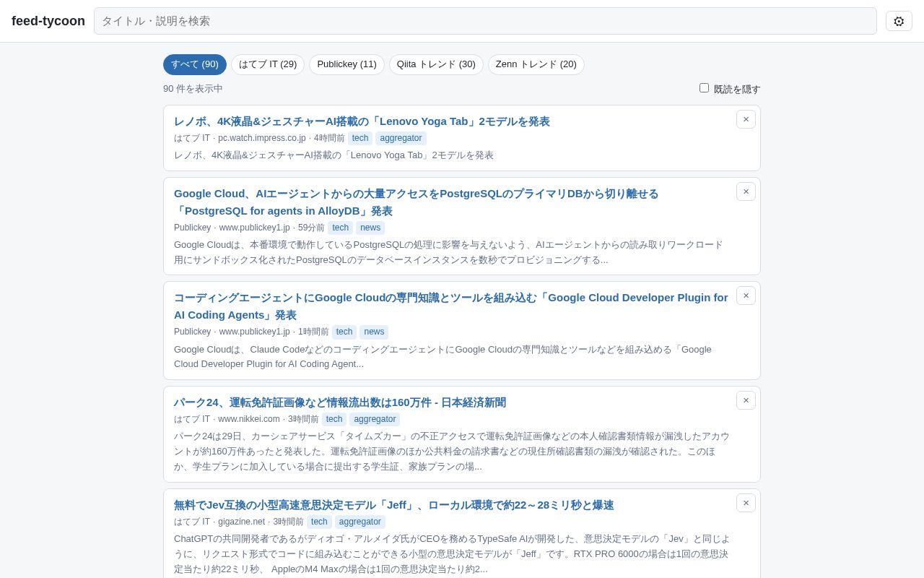This screenshot has height=578, width=924.
Task: Switch to the Publickey (11) tab
Action: click(346, 64)
